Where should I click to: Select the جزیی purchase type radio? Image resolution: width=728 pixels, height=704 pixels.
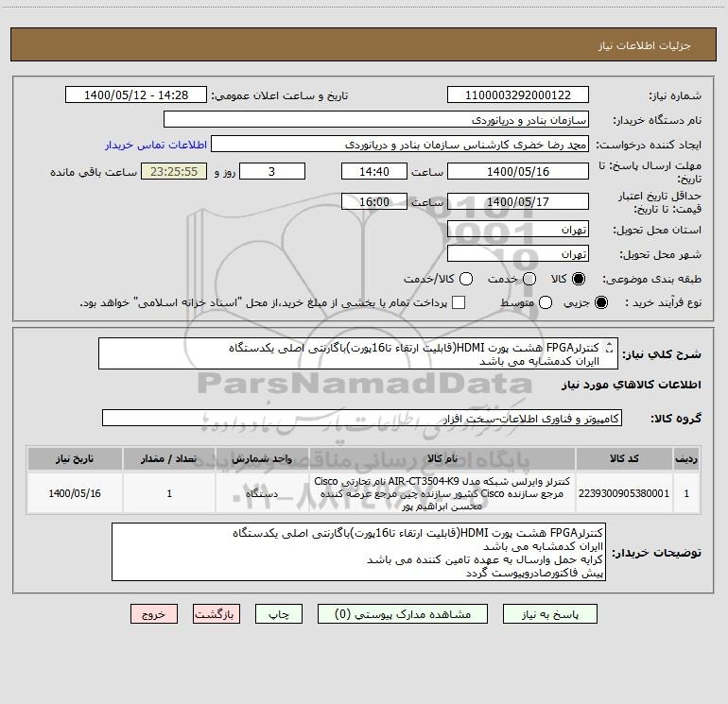[x=600, y=302]
